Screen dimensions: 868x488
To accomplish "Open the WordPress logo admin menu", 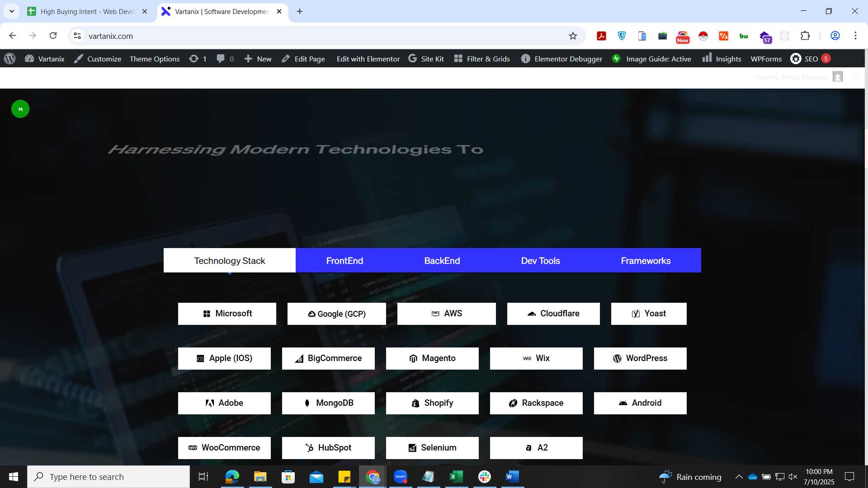I will point(9,59).
